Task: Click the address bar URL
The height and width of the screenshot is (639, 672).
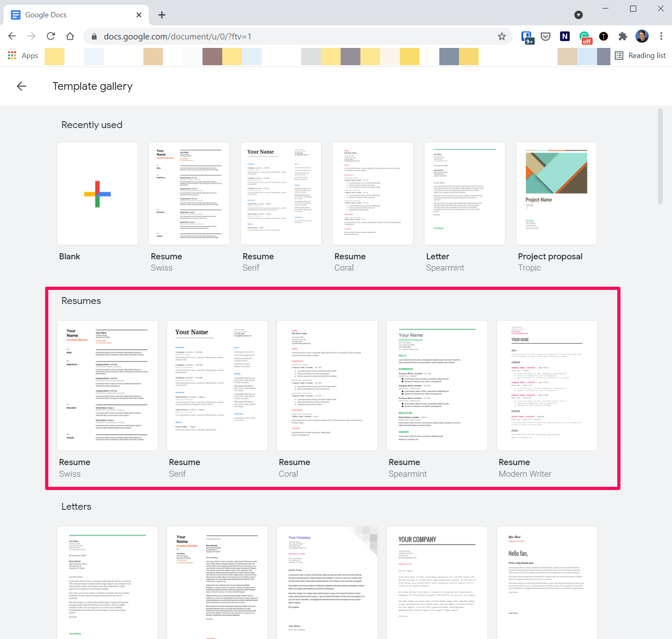Action: point(178,37)
